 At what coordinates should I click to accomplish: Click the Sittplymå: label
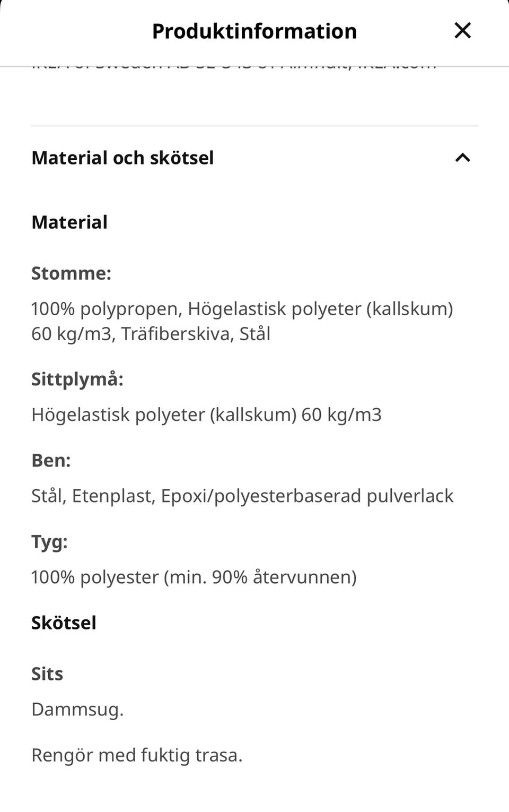pyautogui.click(x=77, y=379)
